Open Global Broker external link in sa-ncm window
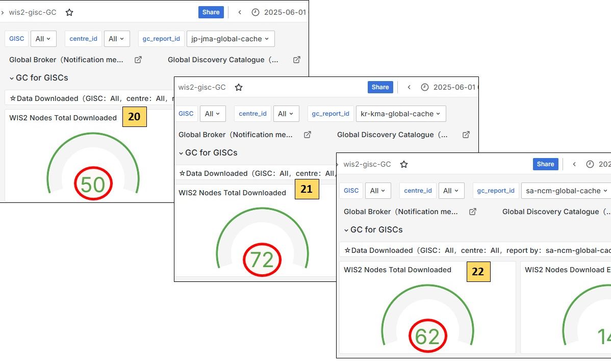This screenshot has width=611, height=364. pos(473,212)
